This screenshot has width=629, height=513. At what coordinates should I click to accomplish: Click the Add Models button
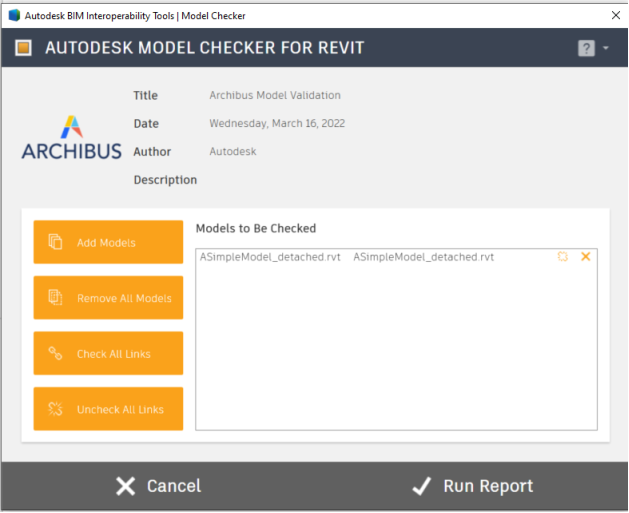click(108, 242)
